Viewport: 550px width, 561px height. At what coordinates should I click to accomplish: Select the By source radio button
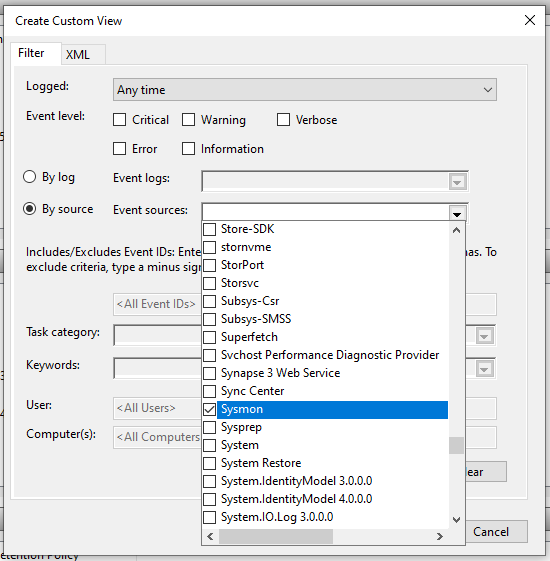tap(29, 209)
